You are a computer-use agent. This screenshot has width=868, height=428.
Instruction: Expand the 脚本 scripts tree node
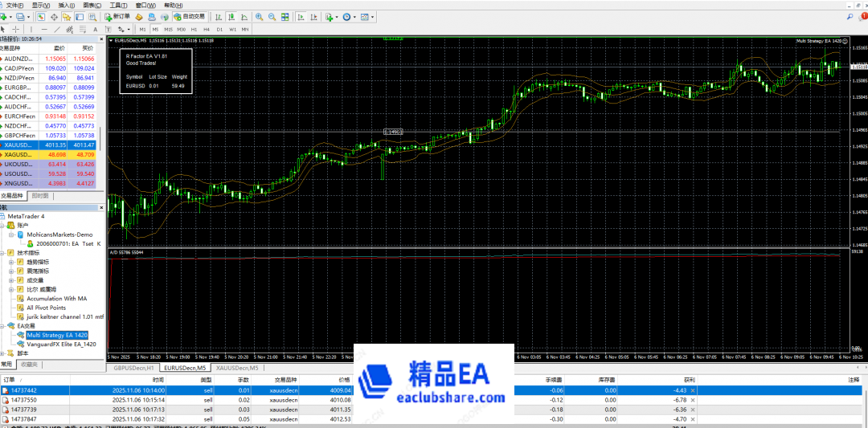pos(3,353)
